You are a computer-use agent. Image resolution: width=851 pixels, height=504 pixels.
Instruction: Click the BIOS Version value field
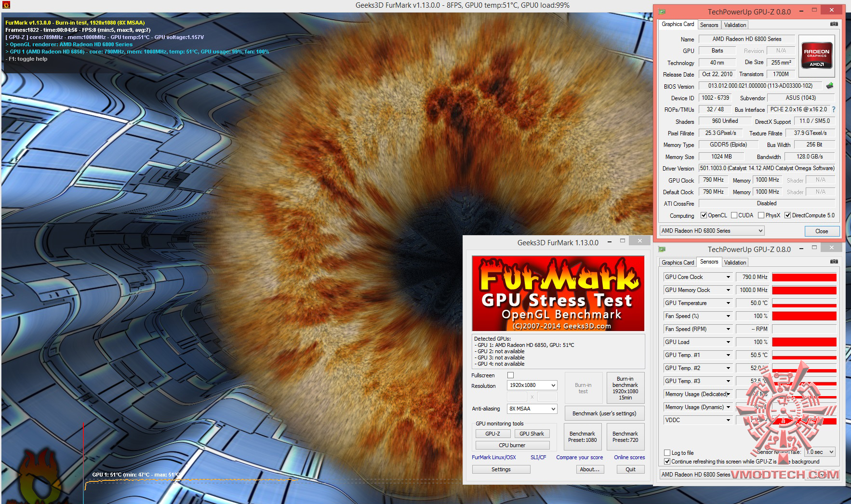click(x=760, y=86)
